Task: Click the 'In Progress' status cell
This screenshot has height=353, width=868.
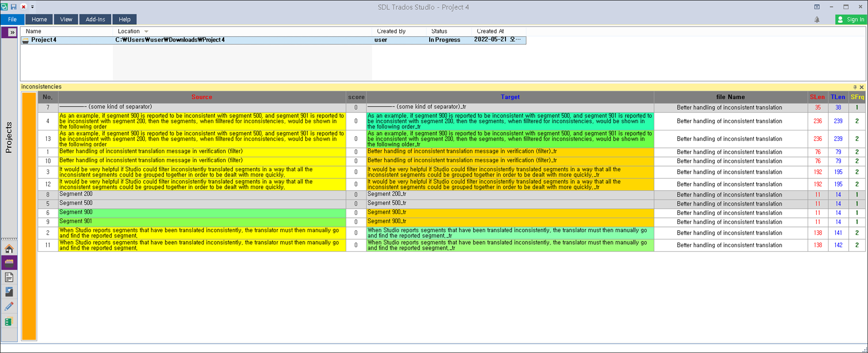Action: (444, 40)
